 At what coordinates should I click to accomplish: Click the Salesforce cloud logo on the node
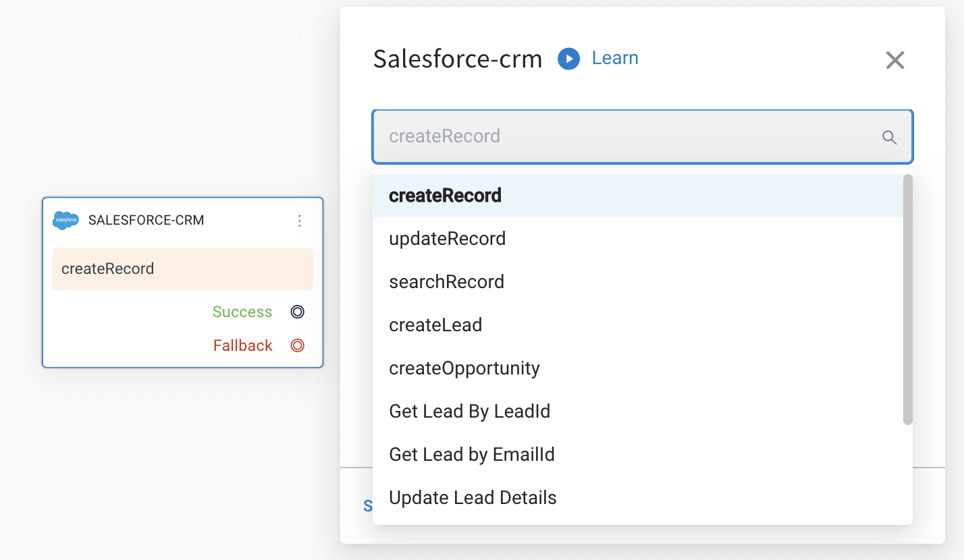(66, 220)
